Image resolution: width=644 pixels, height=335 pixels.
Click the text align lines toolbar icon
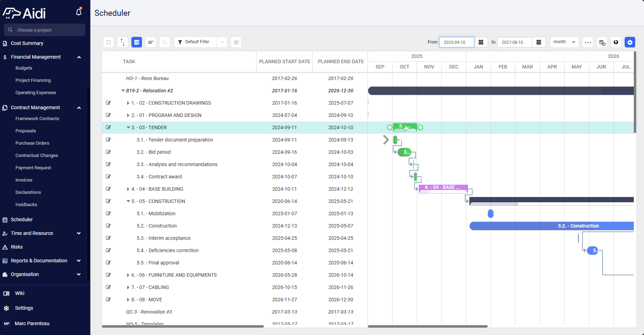(x=151, y=42)
